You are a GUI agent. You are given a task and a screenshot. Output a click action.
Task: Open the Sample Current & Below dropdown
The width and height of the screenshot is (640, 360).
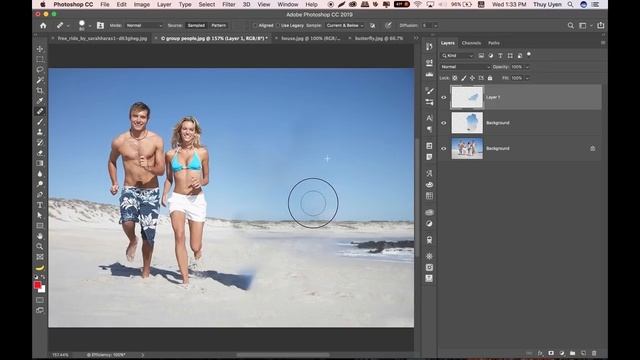[x=345, y=25]
